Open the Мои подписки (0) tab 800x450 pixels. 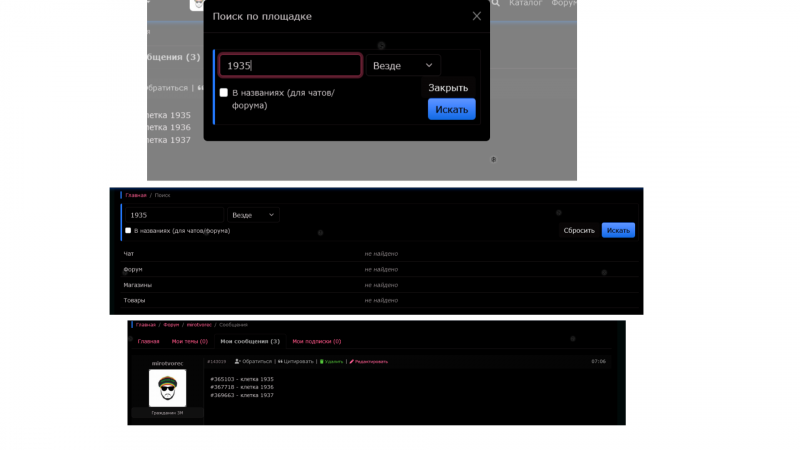[316, 341]
